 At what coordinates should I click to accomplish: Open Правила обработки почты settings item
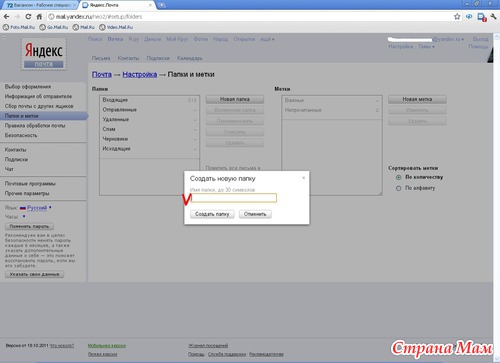click(x=35, y=126)
